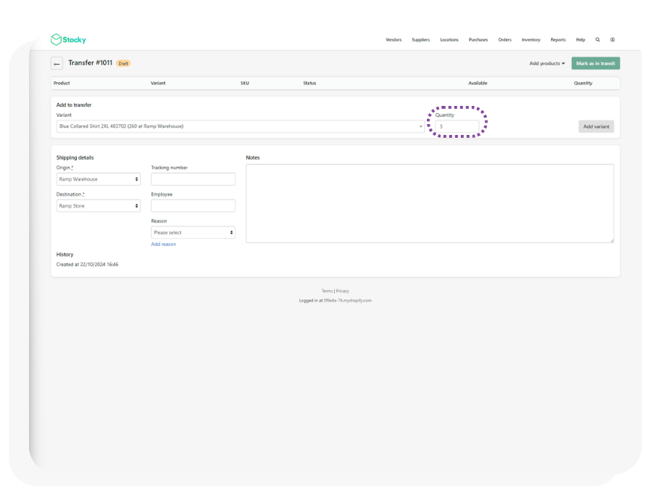Click into the Tracking number field
Screen dimensions: 670x502
click(x=193, y=179)
